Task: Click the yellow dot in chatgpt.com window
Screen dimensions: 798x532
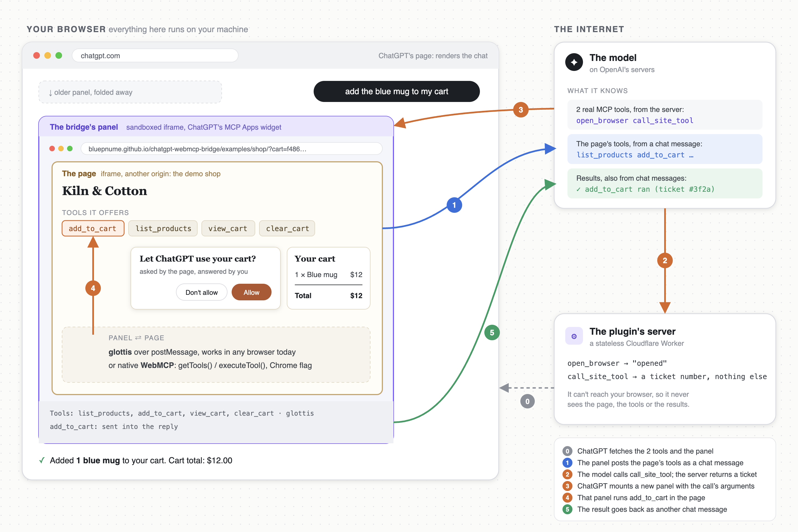Action: pos(48,55)
